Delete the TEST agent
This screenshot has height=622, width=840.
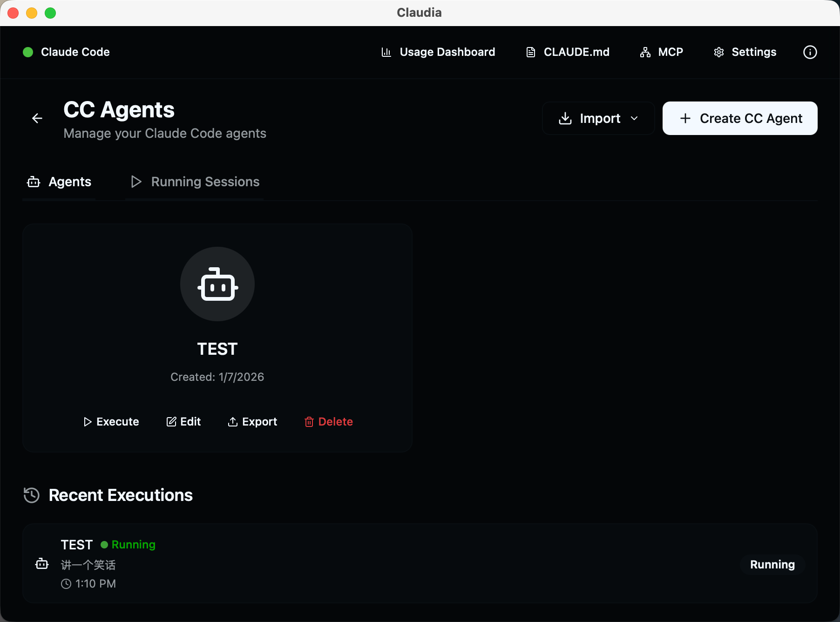pyautogui.click(x=328, y=422)
